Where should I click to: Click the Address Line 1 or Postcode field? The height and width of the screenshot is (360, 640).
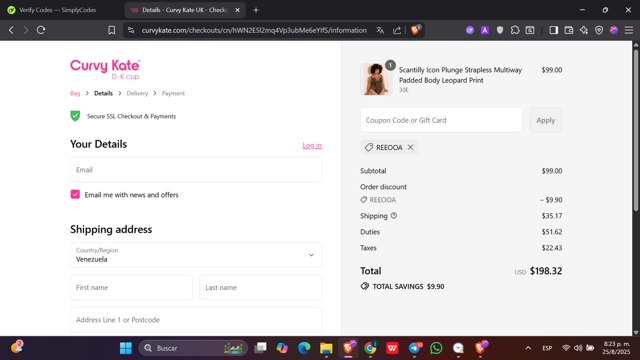tap(196, 320)
